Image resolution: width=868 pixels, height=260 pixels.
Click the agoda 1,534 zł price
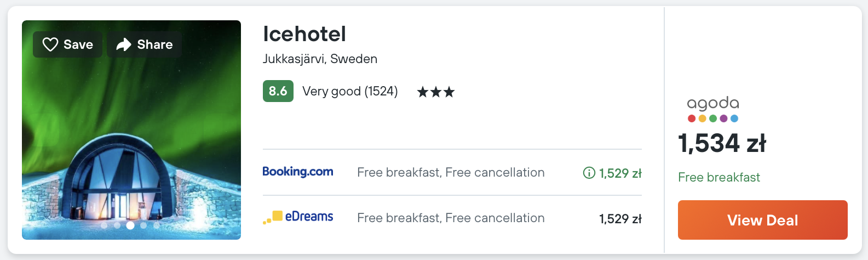[x=722, y=143]
